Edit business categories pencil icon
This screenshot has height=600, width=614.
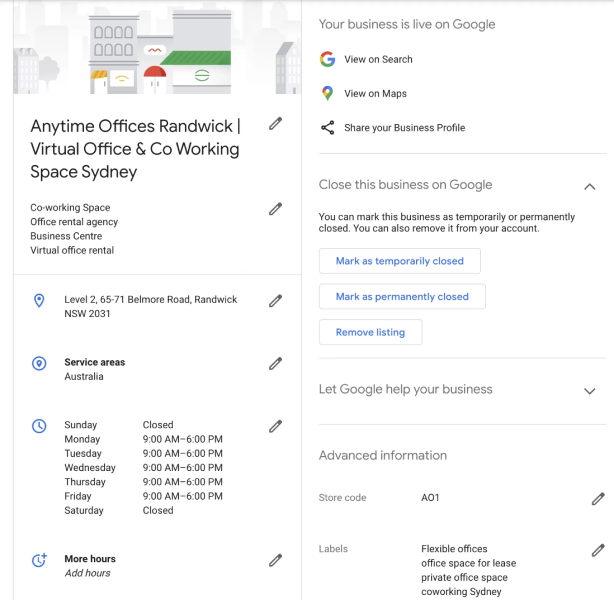[275, 209]
